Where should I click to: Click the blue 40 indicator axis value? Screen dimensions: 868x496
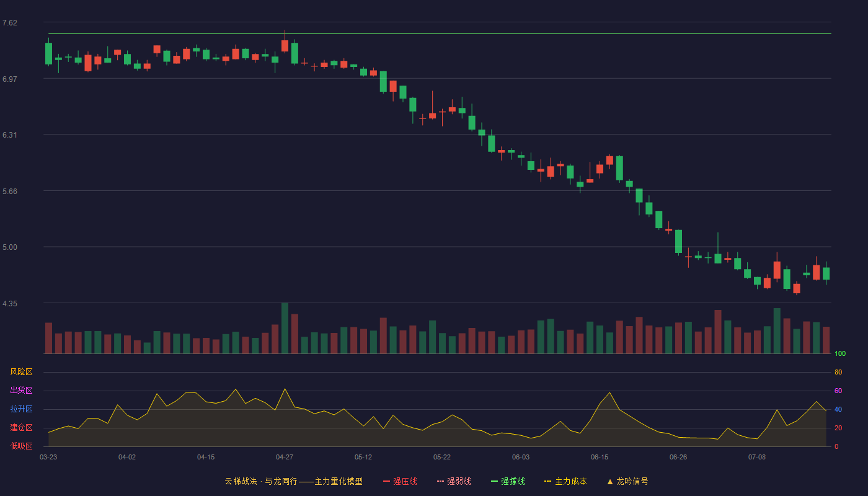coord(838,410)
